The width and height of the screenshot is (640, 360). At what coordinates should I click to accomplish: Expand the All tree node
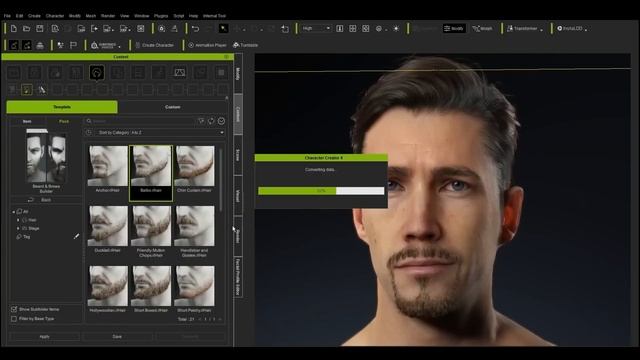coord(13,212)
